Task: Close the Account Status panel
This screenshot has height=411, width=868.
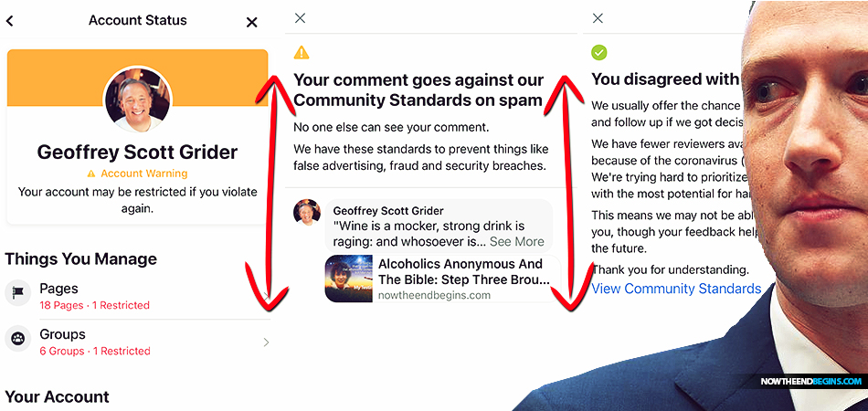Action: coord(251,22)
